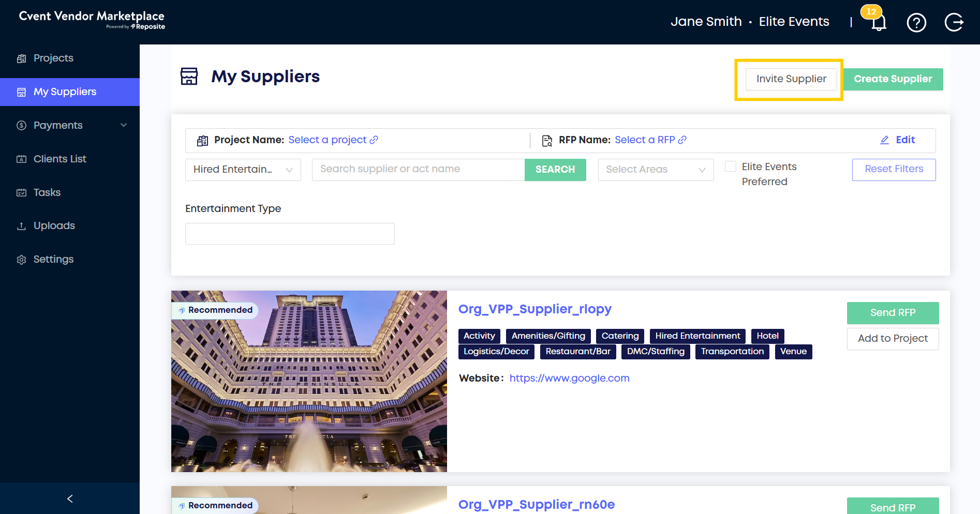This screenshot has width=980, height=514.
Task: Click the Invite Supplier button
Action: click(x=791, y=79)
